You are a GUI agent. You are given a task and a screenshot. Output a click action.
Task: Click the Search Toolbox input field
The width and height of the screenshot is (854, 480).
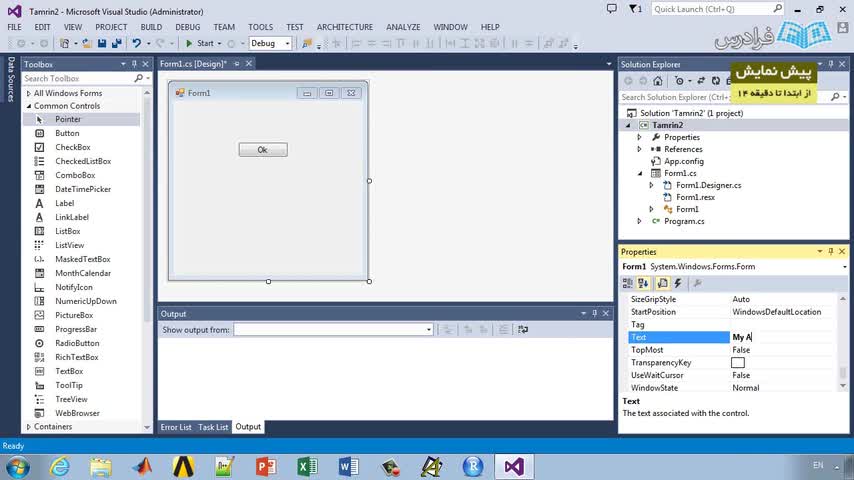(x=76, y=78)
